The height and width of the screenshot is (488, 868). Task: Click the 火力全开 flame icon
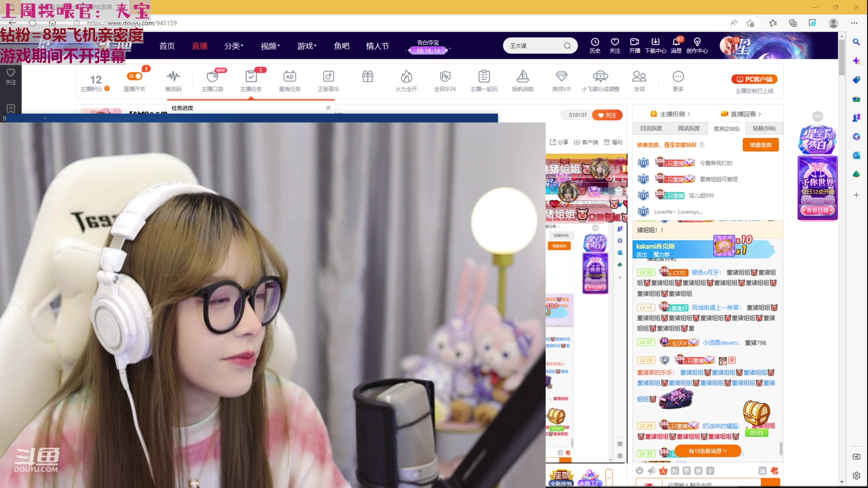[x=406, y=77]
